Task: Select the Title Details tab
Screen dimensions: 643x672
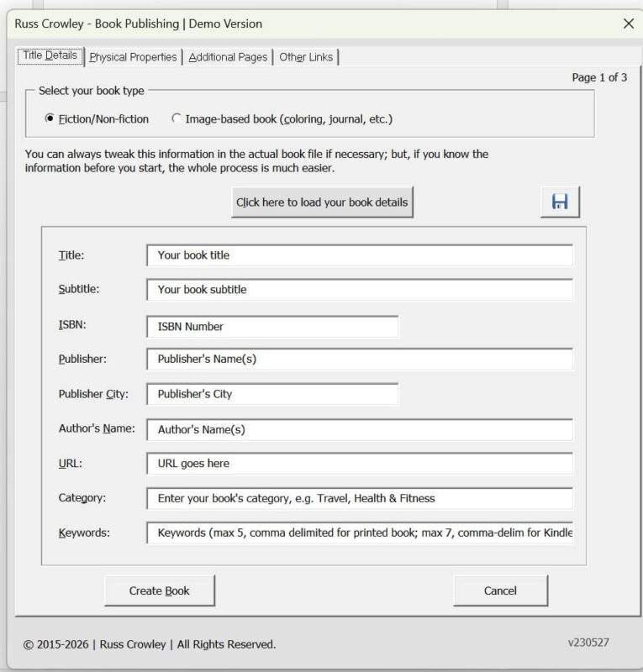Action: tap(50, 56)
